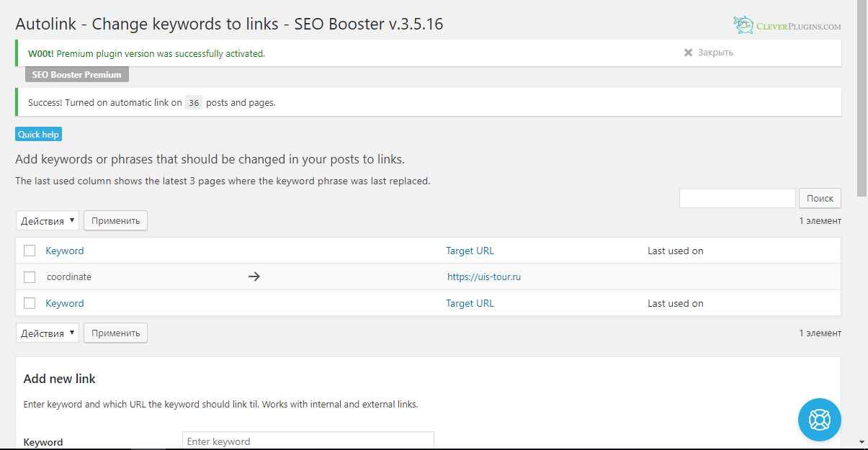The image size is (868, 450).
Task: Dismiss the activation notice with Закрыть
Action: 708,53
